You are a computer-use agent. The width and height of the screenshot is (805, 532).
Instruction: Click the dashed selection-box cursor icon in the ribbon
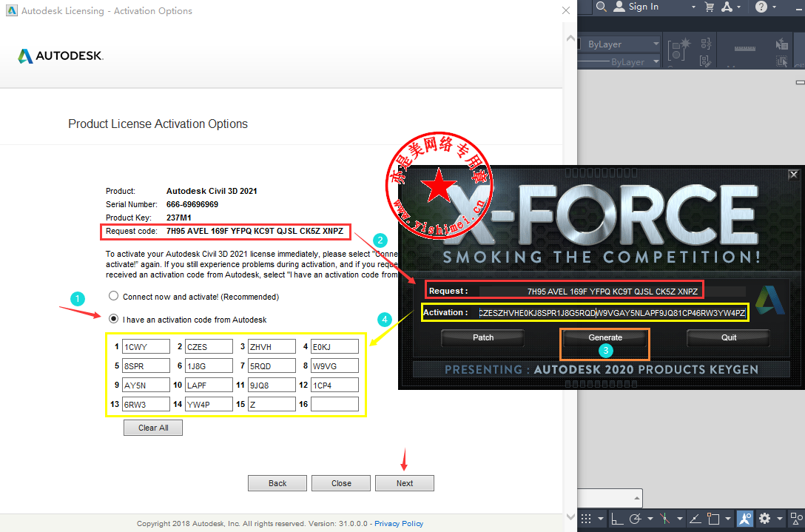[782, 61]
